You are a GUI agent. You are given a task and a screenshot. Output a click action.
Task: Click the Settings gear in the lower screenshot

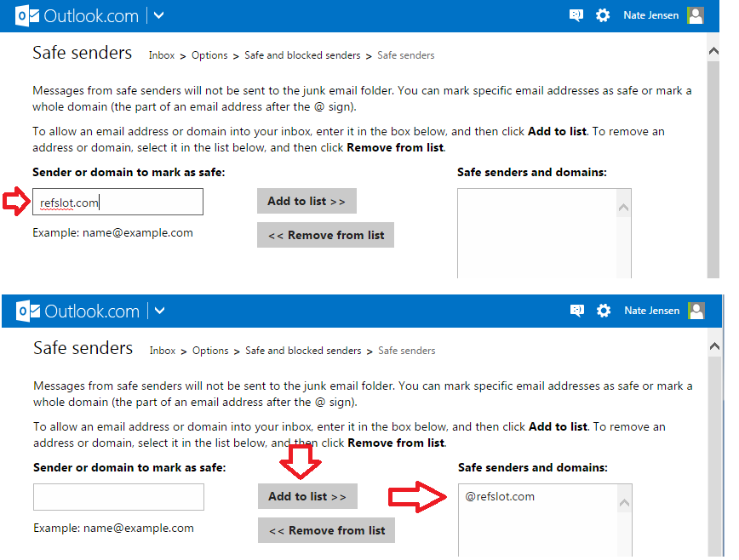604,311
